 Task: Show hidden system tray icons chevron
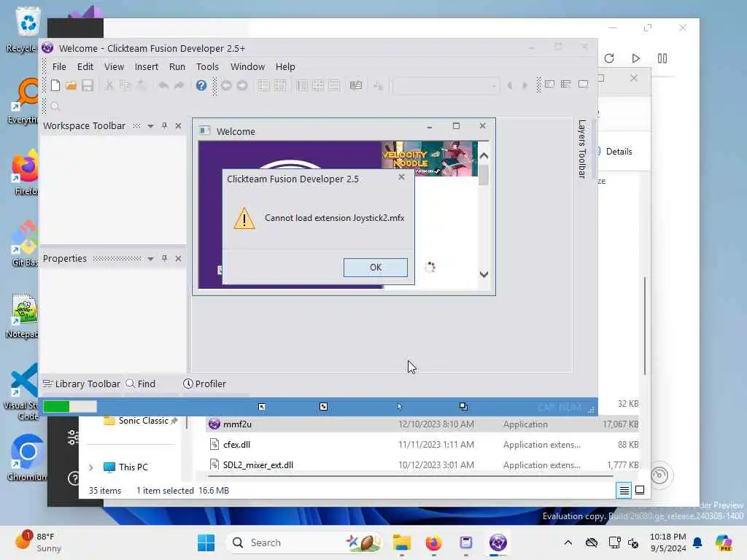(x=568, y=542)
